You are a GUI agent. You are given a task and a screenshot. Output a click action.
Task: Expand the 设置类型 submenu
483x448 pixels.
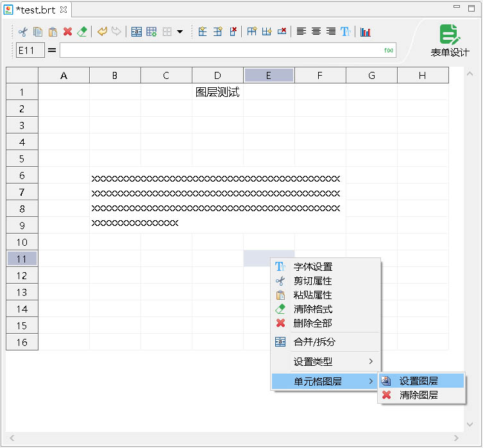pyautogui.click(x=325, y=361)
